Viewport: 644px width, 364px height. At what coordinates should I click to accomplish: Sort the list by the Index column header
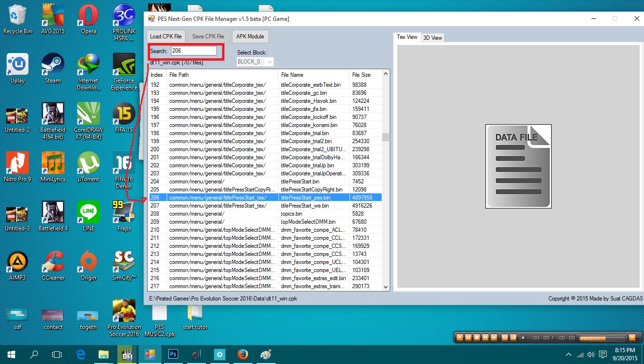[x=157, y=75]
